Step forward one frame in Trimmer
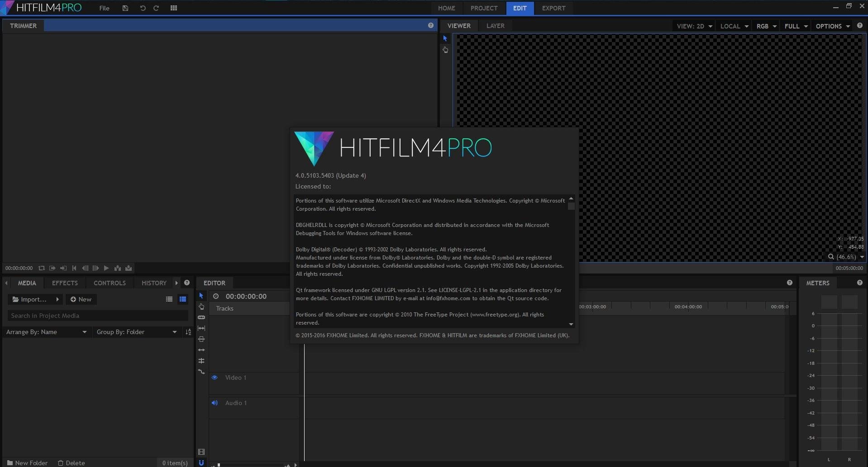 (x=95, y=268)
